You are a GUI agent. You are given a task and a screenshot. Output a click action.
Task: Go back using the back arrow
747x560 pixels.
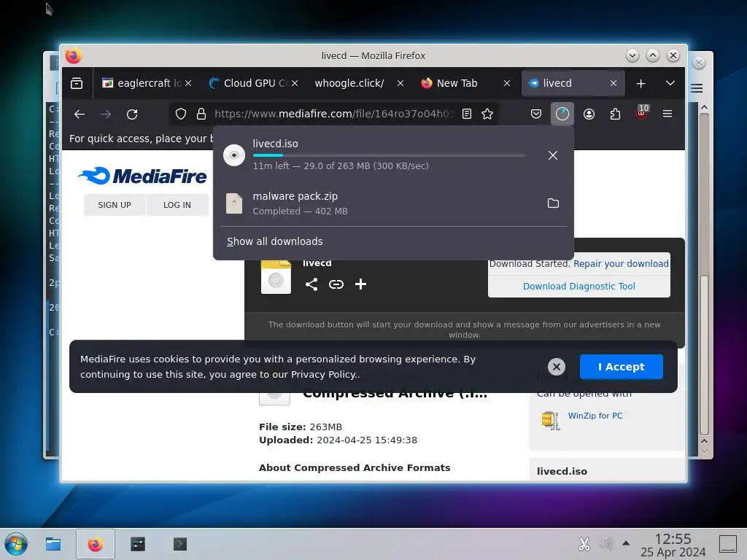coord(79,114)
